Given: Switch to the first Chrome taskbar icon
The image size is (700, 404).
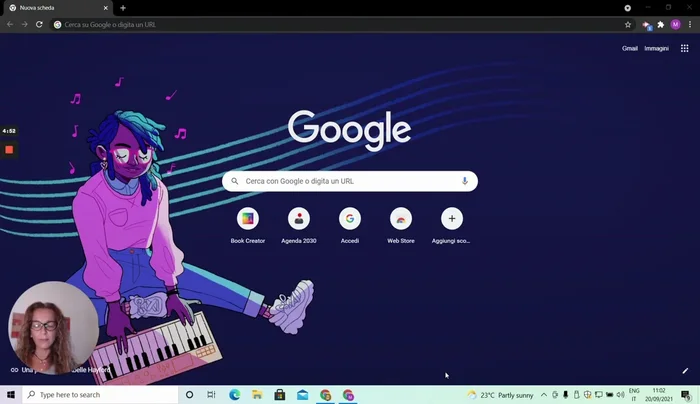Looking at the screenshot, I should [x=325, y=395].
